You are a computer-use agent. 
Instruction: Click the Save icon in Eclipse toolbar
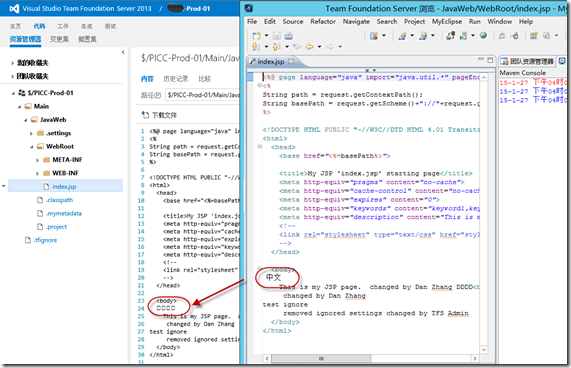(277, 36)
